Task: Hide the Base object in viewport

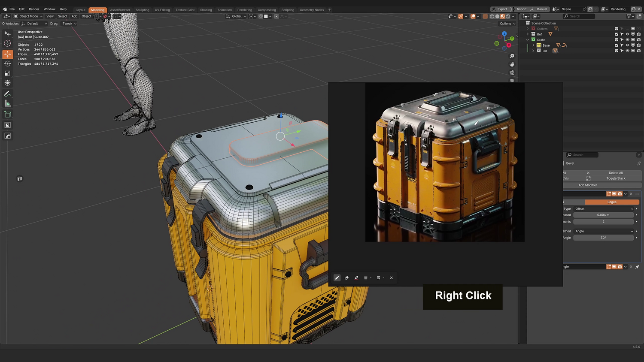Action: 627,45
